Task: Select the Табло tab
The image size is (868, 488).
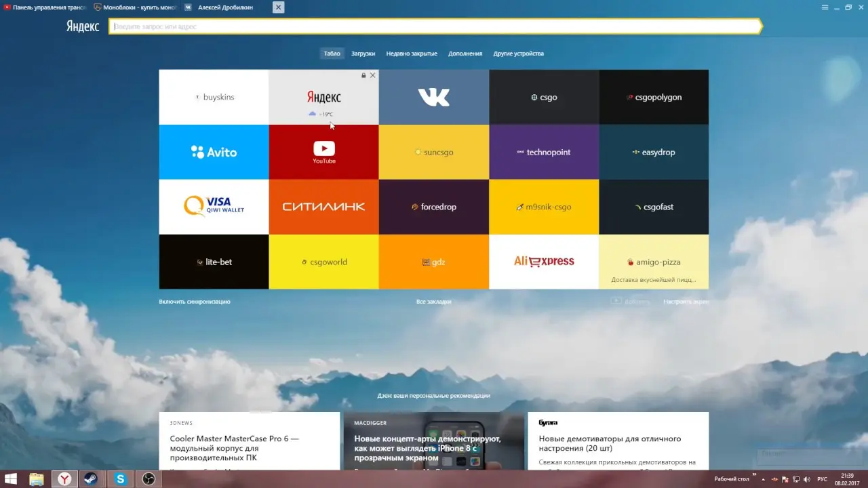Action: tap(332, 54)
